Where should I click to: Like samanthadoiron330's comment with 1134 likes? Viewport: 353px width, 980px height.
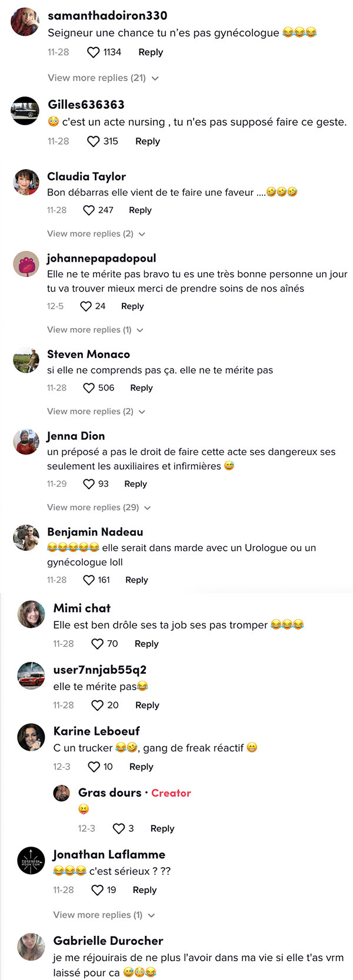(93, 52)
